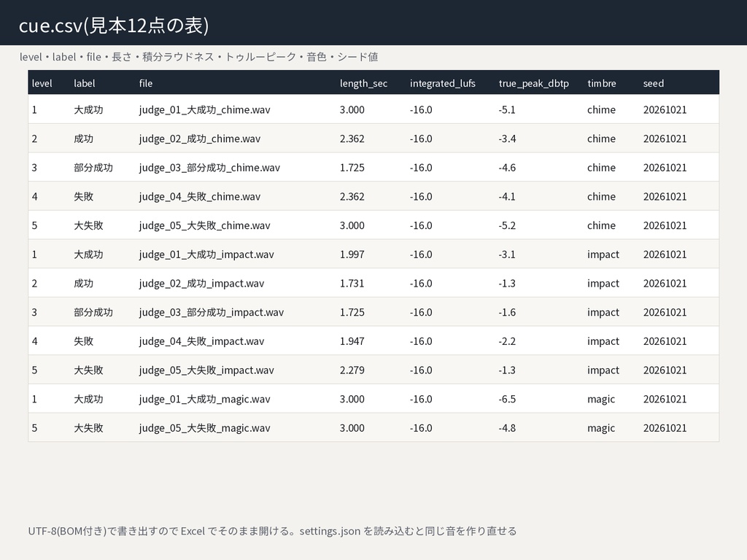Click true peak value -4.8
747x560 pixels.
click(507, 428)
